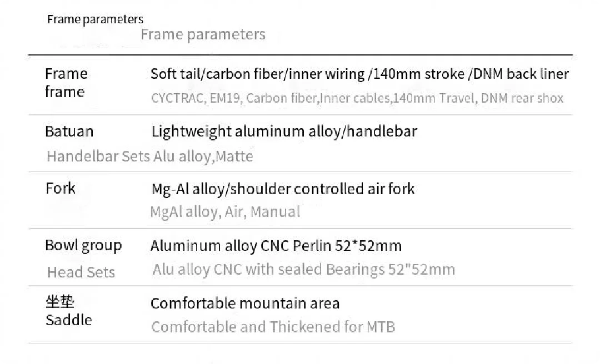Click the gray 'Frame parameters' subtitle
Image resolution: width=600 pixels, height=364 pixels.
coord(203,34)
